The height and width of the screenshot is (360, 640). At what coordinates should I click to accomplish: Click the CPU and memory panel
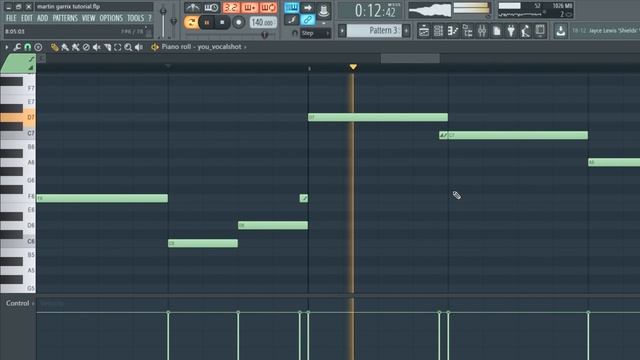[536, 11]
